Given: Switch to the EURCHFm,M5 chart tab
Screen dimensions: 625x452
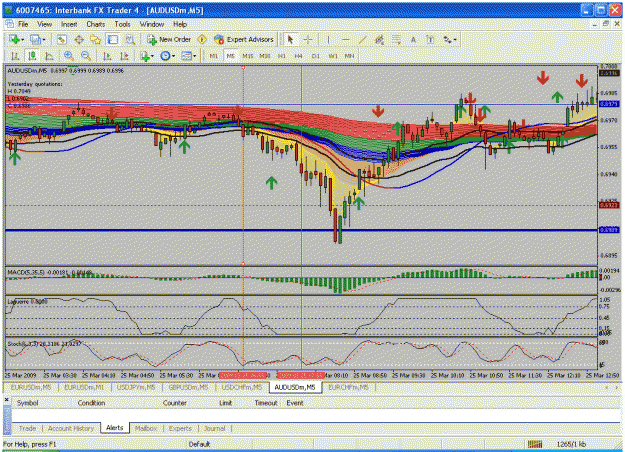Looking at the screenshot, I should [348, 387].
